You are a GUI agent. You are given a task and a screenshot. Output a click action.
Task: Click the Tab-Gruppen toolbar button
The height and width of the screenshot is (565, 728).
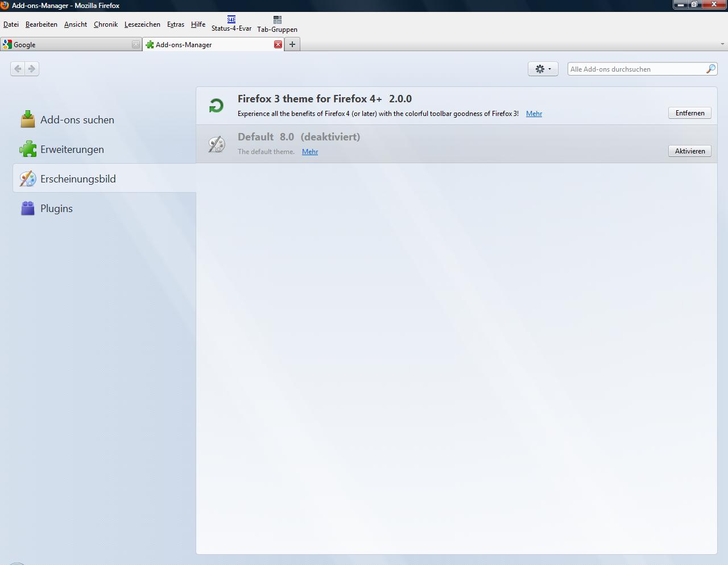[x=277, y=24]
